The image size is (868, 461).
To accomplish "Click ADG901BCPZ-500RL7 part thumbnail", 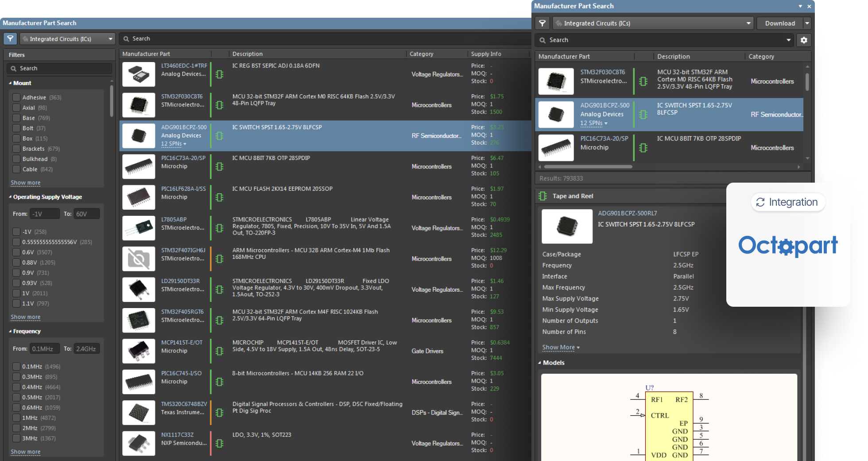I will pyautogui.click(x=567, y=227).
